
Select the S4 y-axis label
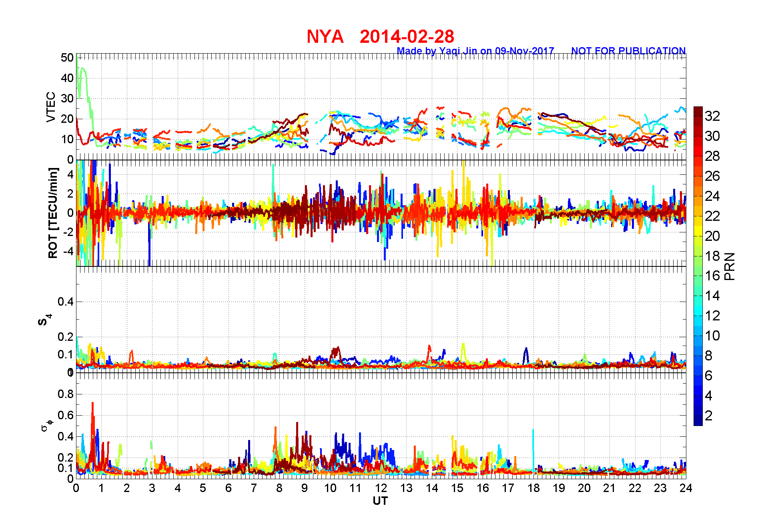[44, 320]
